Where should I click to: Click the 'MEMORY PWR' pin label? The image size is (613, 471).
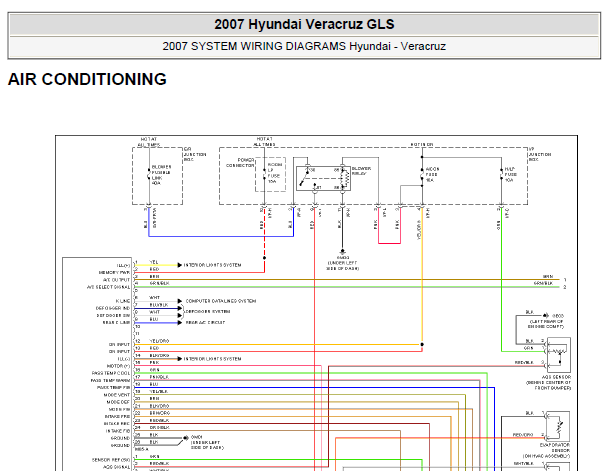point(114,272)
